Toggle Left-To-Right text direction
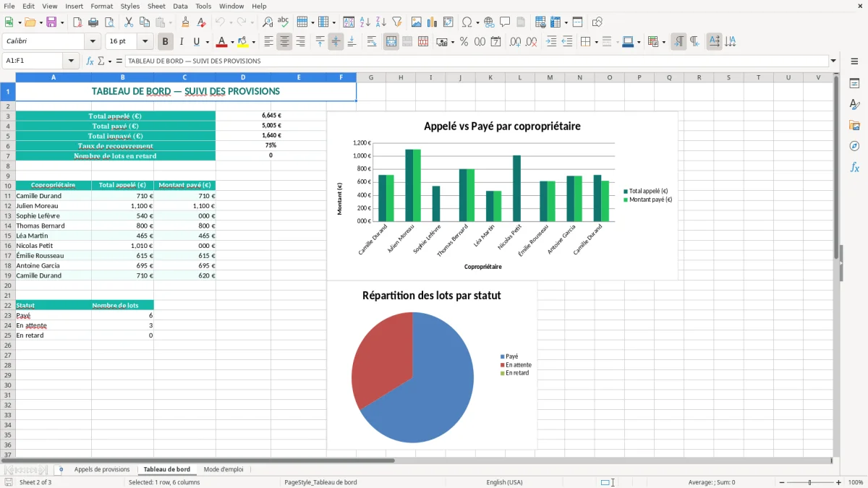This screenshot has height=488, width=868. coord(678,42)
